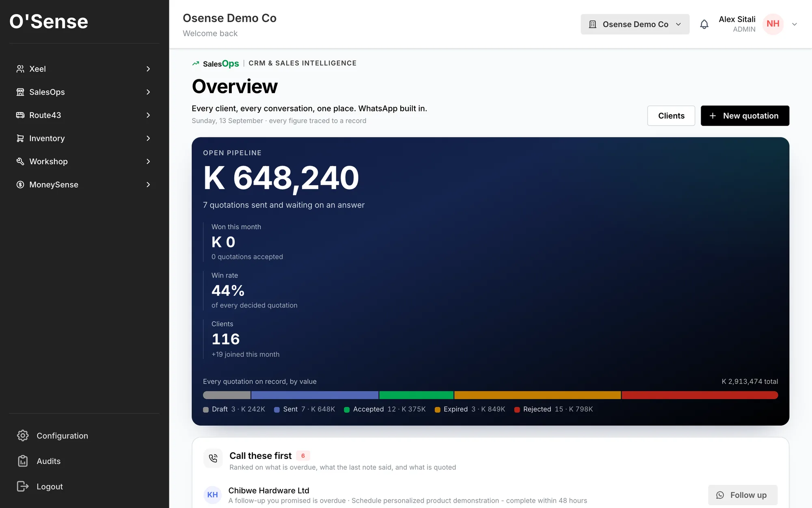
Task: Open notifications bell icon
Action: click(704, 24)
